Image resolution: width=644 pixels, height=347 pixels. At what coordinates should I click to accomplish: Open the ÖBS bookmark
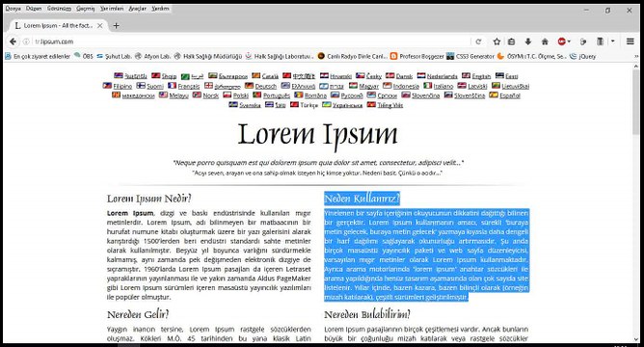click(84, 56)
